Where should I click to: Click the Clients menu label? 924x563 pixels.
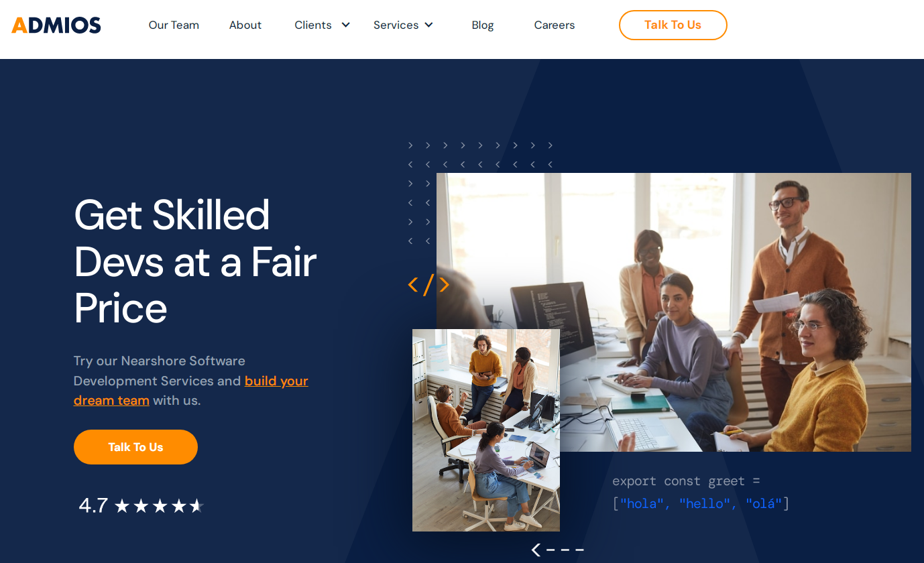point(313,25)
